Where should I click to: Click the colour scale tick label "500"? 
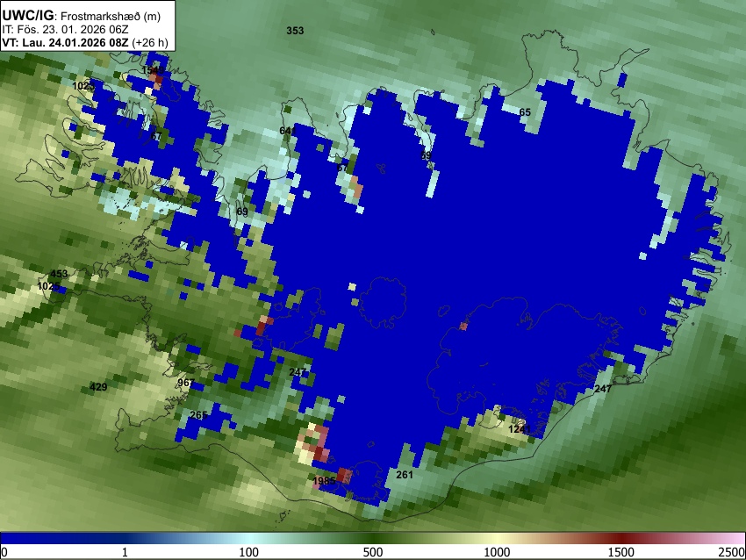click(x=373, y=552)
